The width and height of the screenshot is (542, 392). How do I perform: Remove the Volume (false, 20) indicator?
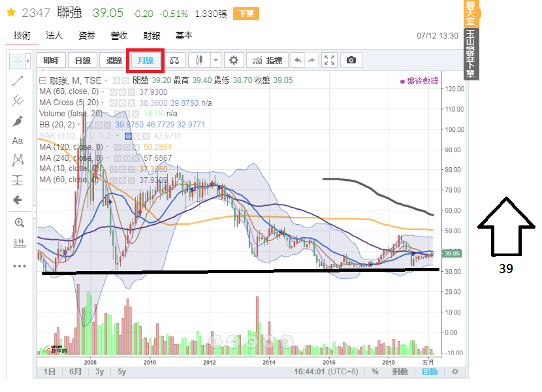point(136,114)
